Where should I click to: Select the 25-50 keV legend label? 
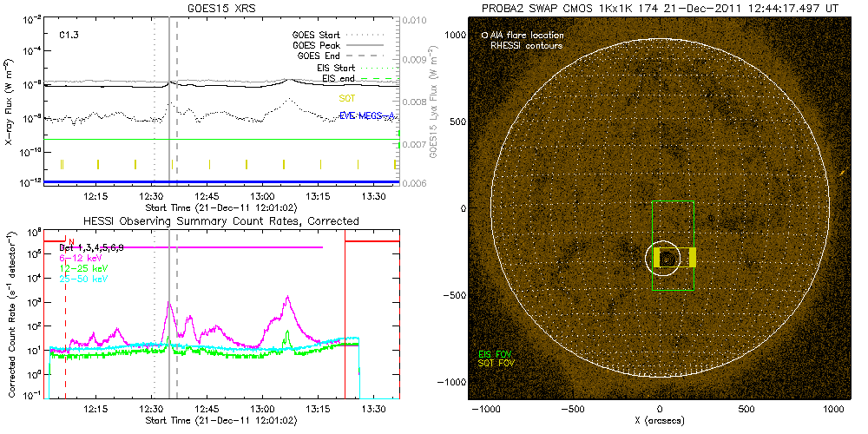(80, 279)
